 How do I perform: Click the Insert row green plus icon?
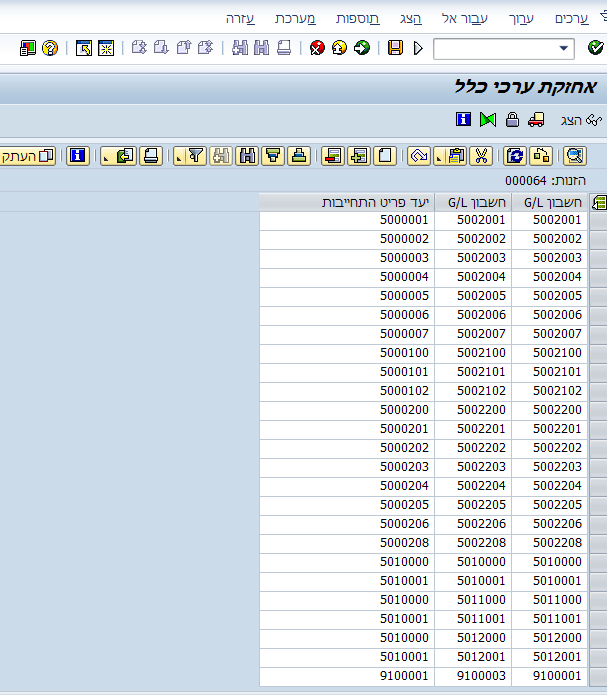click(x=359, y=156)
